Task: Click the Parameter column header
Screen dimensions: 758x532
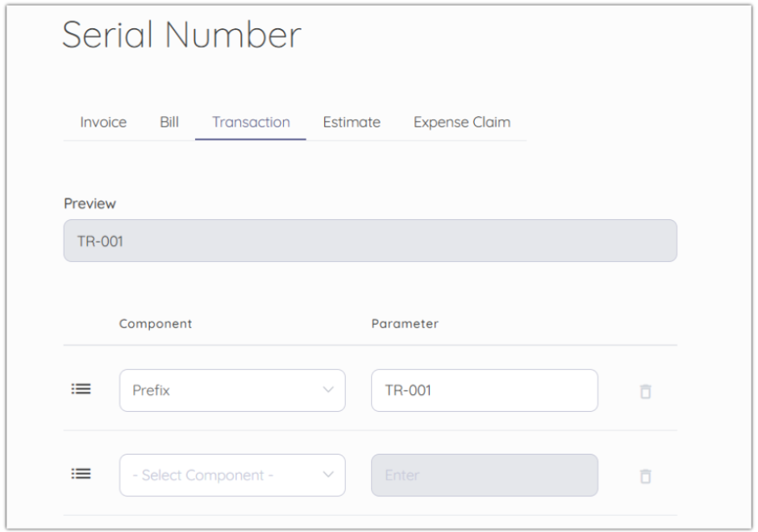Action: tap(405, 324)
